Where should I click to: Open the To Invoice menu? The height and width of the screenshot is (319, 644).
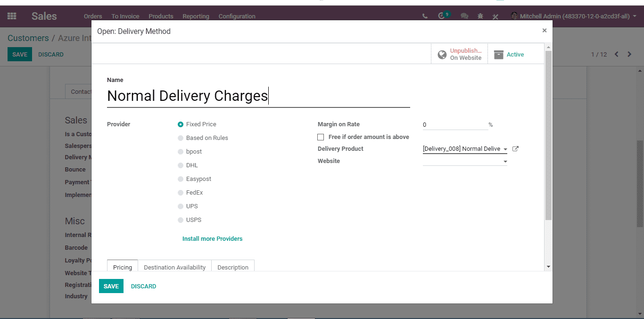(125, 16)
